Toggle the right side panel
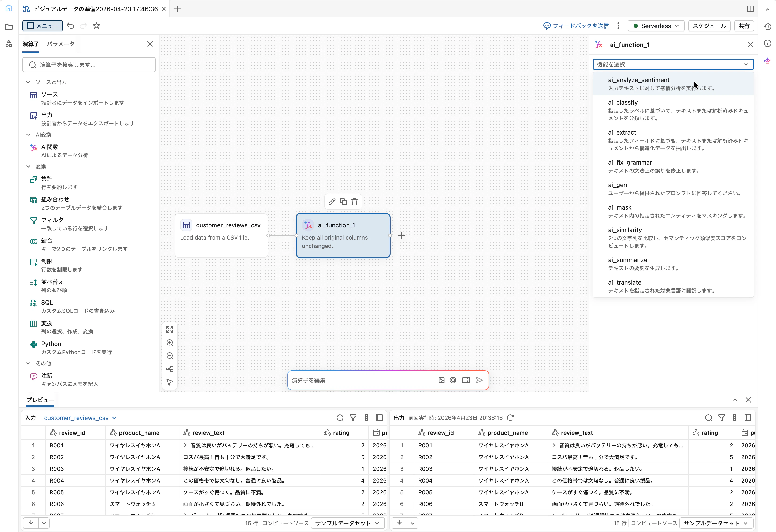 pyautogui.click(x=750, y=9)
